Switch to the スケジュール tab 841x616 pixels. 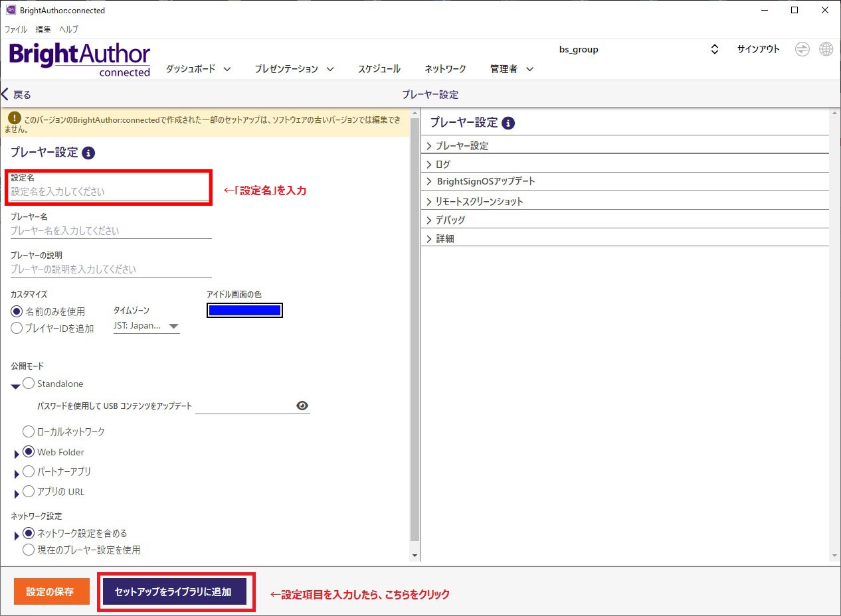379,68
